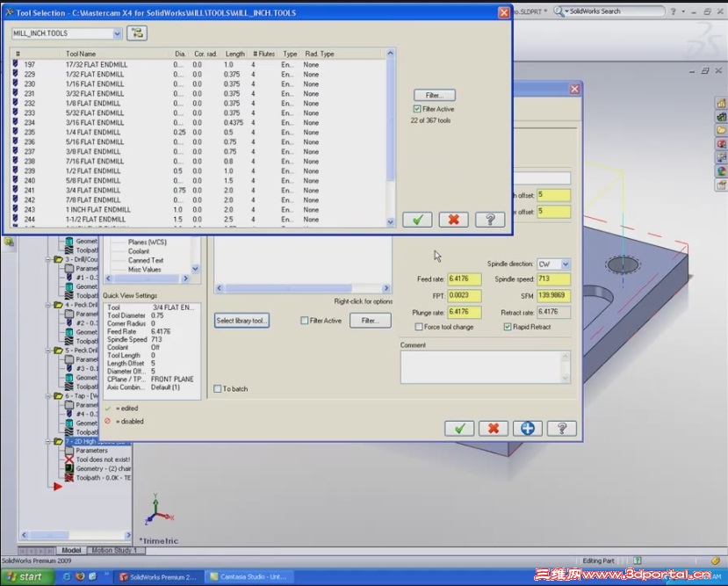The height and width of the screenshot is (586, 728).
Task: Click the home icon in task pane
Action: [721, 103]
